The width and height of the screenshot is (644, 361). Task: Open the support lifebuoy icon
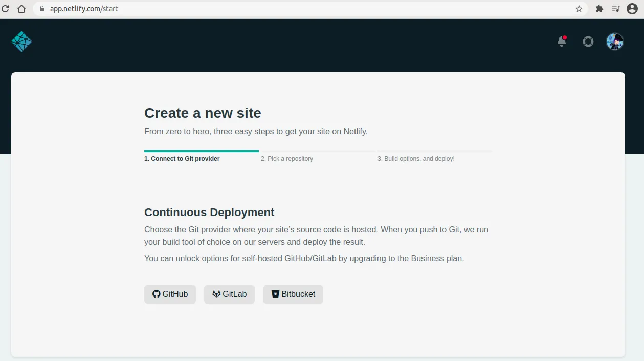[588, 41]
